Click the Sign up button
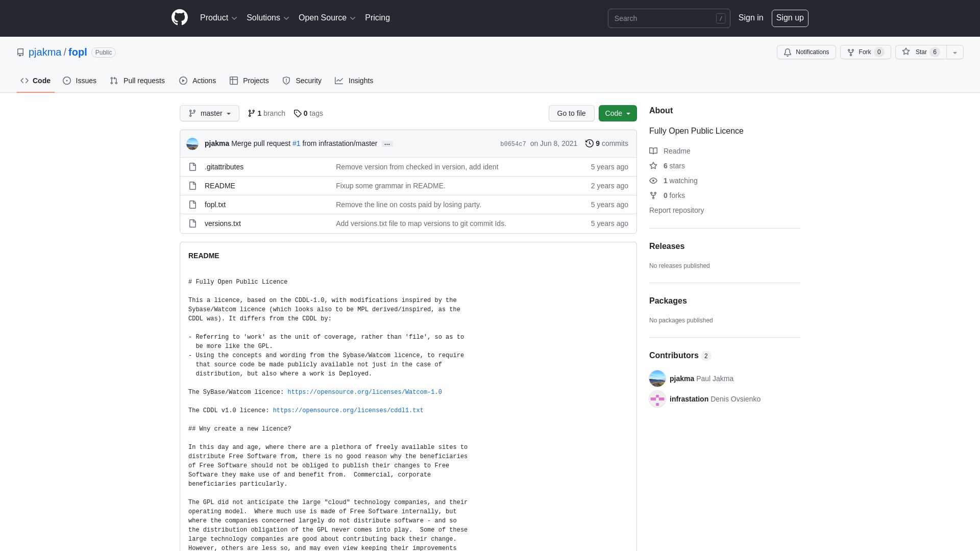Viewport: 980px width, 551px height. pyautogui.click(x=790, y=18)
